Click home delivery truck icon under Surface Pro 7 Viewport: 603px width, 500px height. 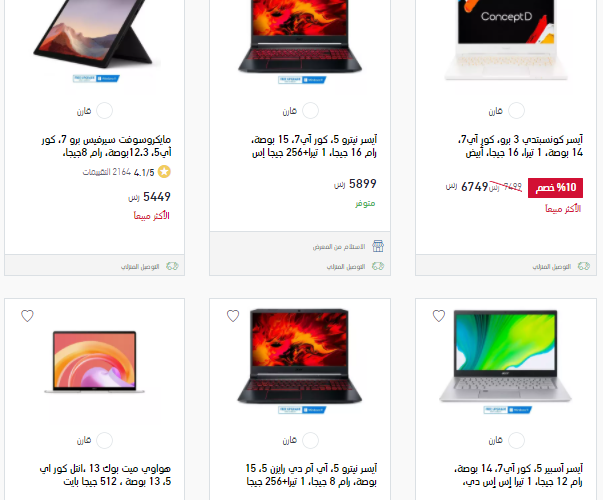172,266
